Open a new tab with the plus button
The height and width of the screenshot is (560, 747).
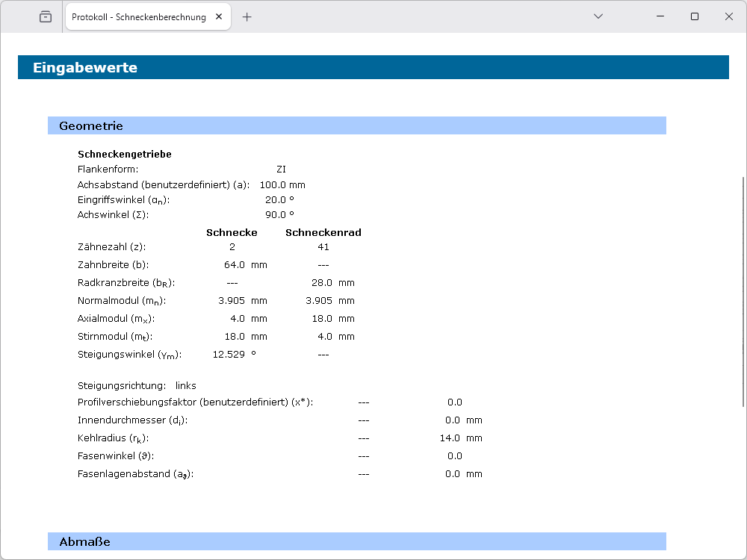[x=247, y=16]
